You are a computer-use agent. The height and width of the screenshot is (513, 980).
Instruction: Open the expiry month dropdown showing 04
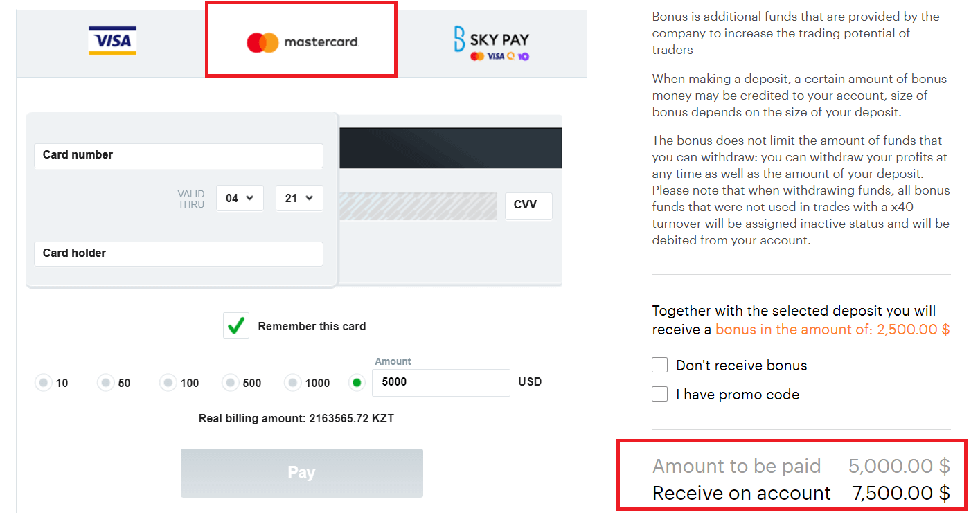(240, 198)
